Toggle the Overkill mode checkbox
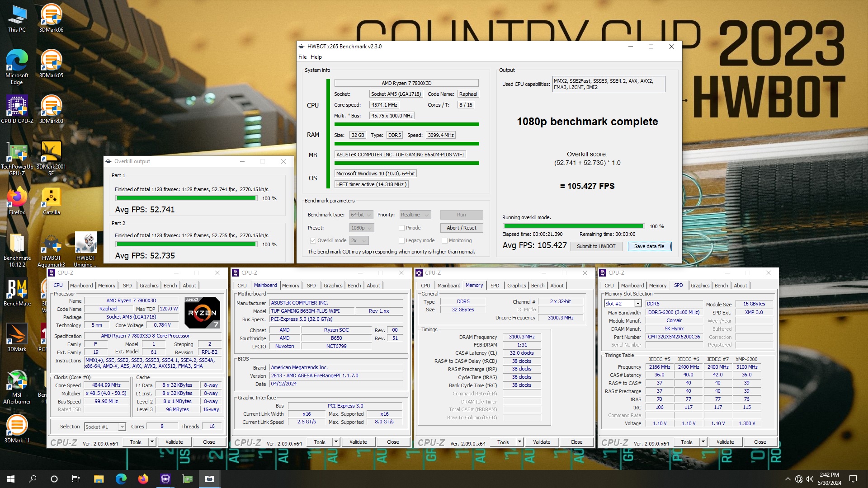The width and height of the screenshot is (868, 488). pyautogui.click(x=313, y=241)
